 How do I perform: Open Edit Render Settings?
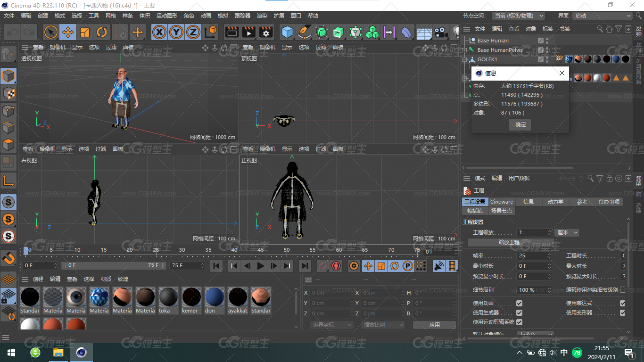[266, 32]
